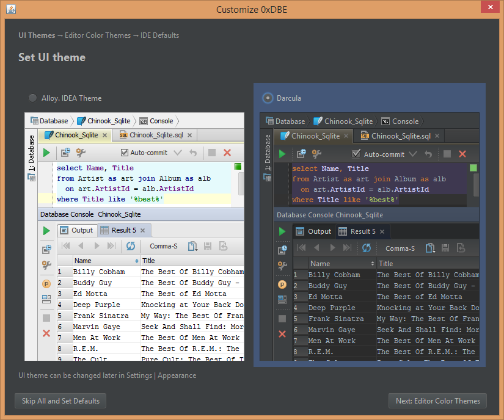The image size is (504, 420).
Task: Select the Alloy. IDEA Theme radio button
Action: pos(32,98)
